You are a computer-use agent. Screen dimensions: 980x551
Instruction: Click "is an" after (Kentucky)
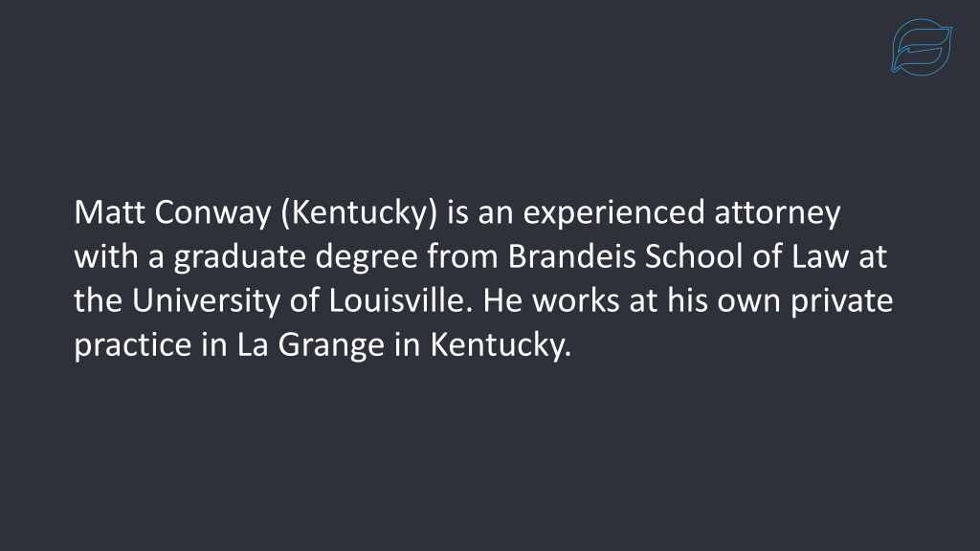tap(480, 212)
